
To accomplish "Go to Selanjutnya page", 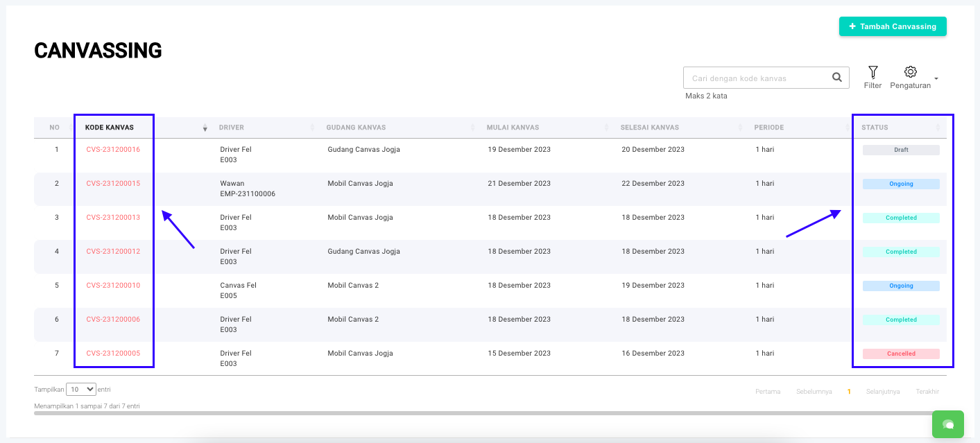I will [882, 392].
